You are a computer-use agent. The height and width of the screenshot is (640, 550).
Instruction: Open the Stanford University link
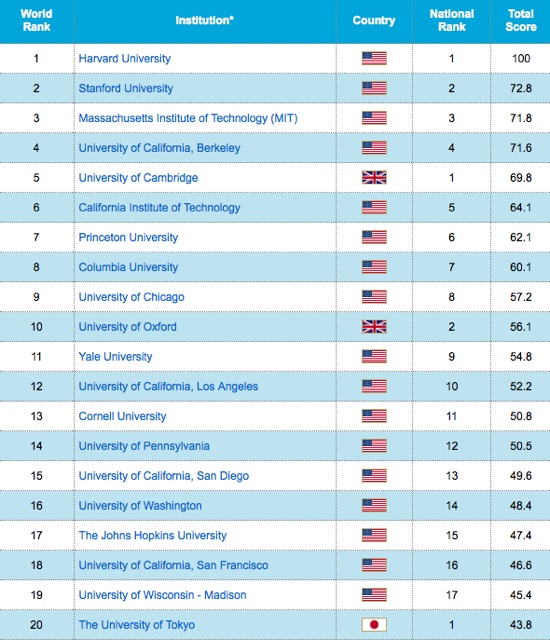pyautogui.click(x=126, y=88)
